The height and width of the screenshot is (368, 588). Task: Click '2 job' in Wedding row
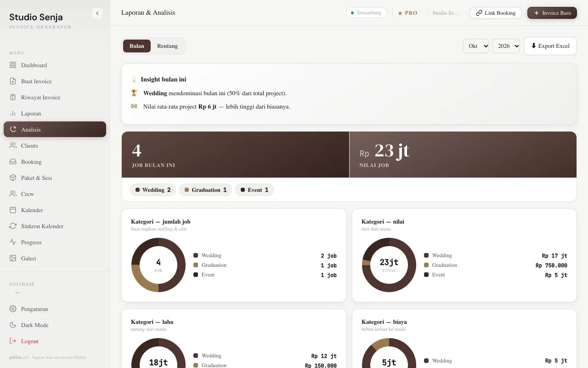[329, 256]
